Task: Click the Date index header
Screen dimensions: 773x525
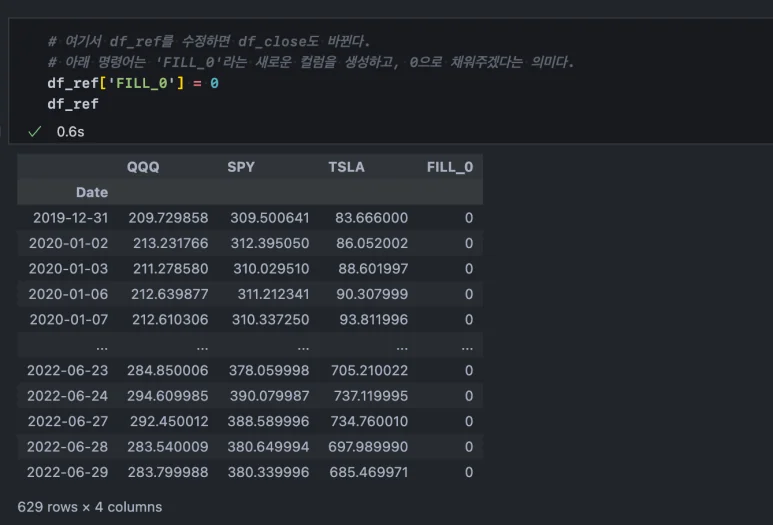Action: [92, 192]
